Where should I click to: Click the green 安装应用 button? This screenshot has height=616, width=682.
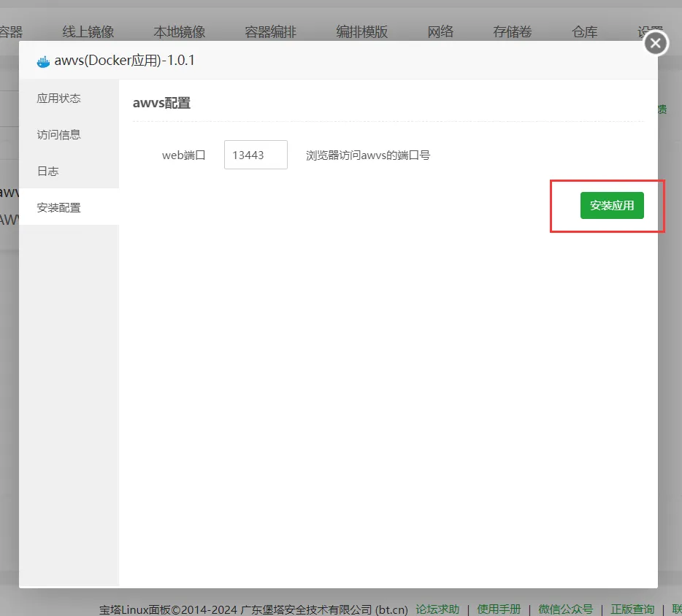pos(612,206)
